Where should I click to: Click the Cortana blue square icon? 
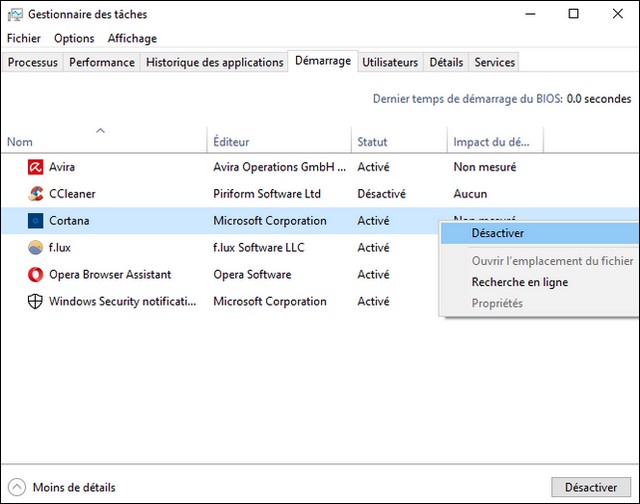pos(36,221)
